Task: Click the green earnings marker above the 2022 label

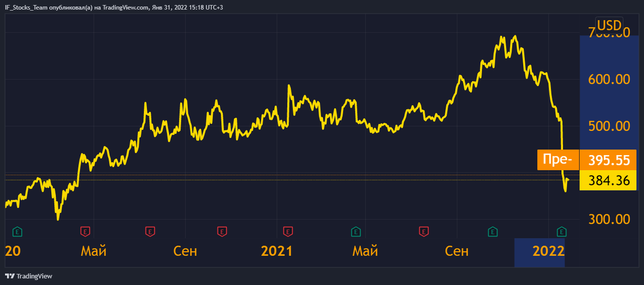Action: coord(562,231)
